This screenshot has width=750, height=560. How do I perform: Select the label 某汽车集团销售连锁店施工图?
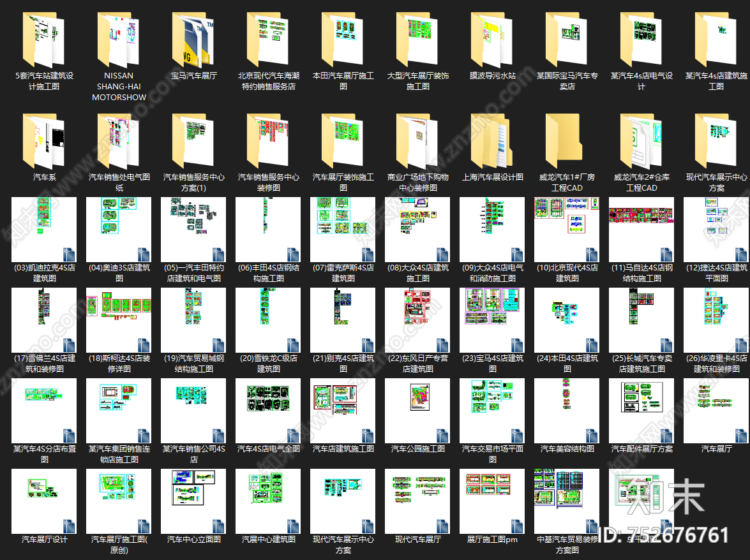119,454
